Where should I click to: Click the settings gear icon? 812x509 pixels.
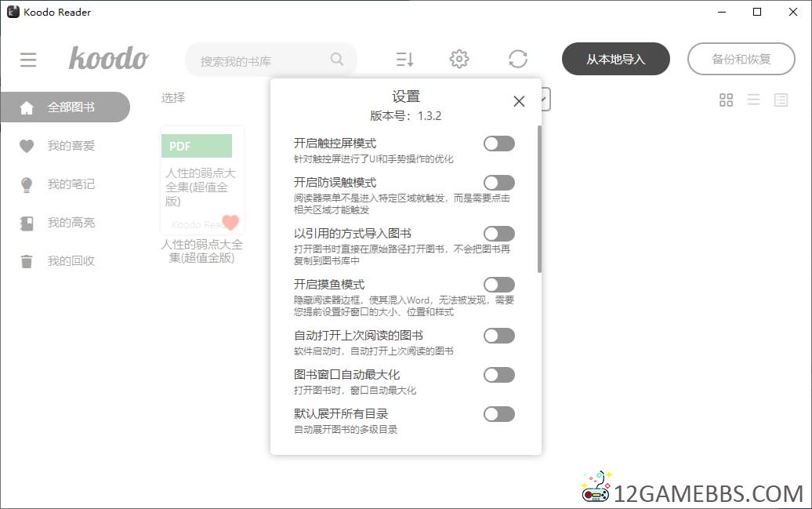[459, 59]
